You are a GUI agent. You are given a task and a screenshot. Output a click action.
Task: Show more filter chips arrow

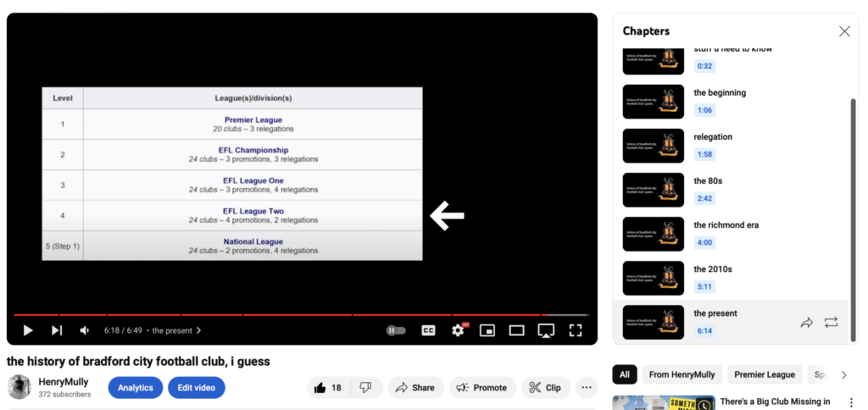(x=844, y=374)
